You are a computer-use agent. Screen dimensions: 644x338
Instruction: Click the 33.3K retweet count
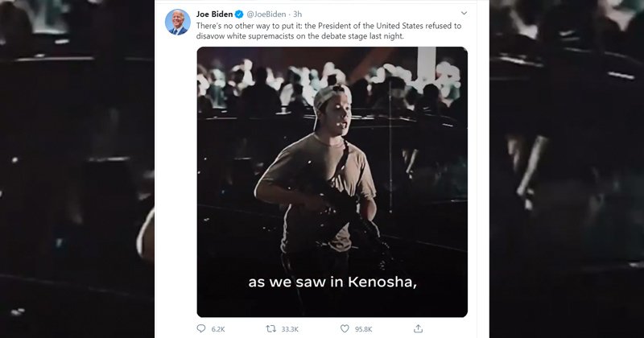291,329
